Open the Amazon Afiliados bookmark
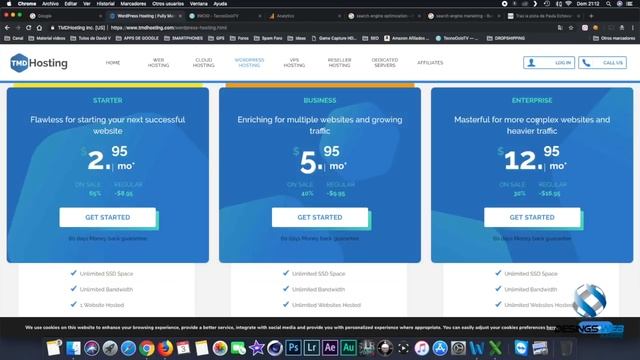 (x=407, y=38)
